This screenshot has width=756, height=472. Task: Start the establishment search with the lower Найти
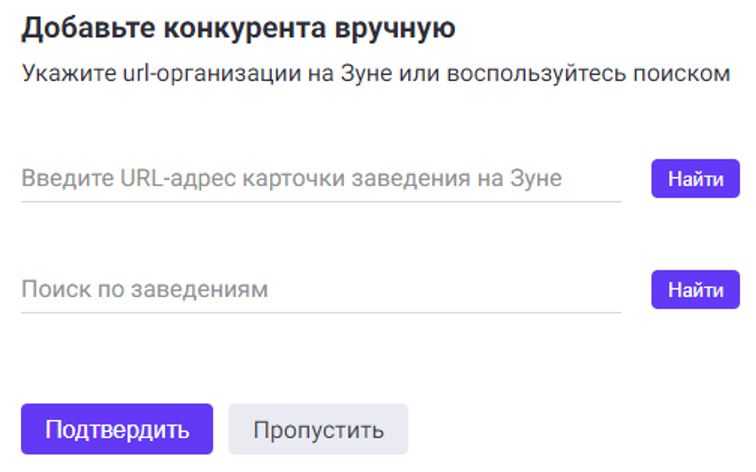(695, 290)
